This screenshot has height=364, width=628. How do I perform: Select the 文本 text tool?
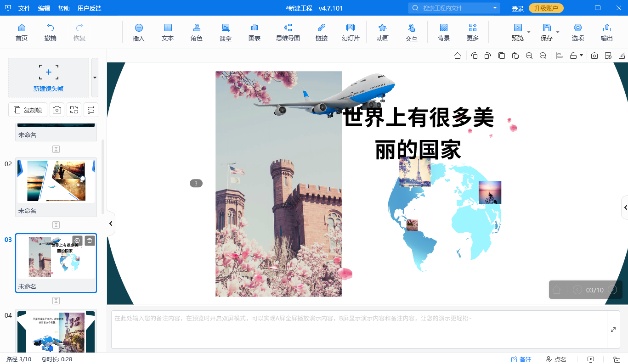click(168, 33)
